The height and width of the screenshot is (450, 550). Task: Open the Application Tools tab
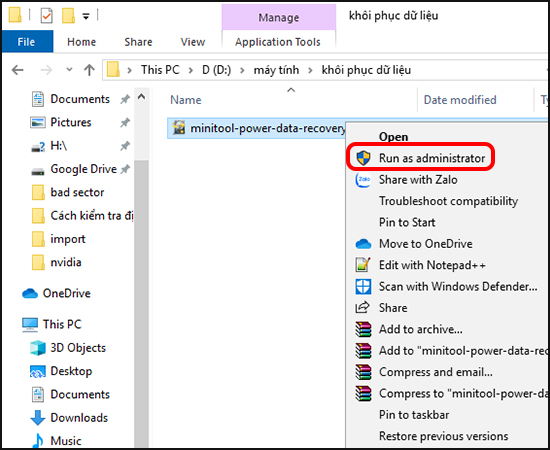(x=278, y=42)
